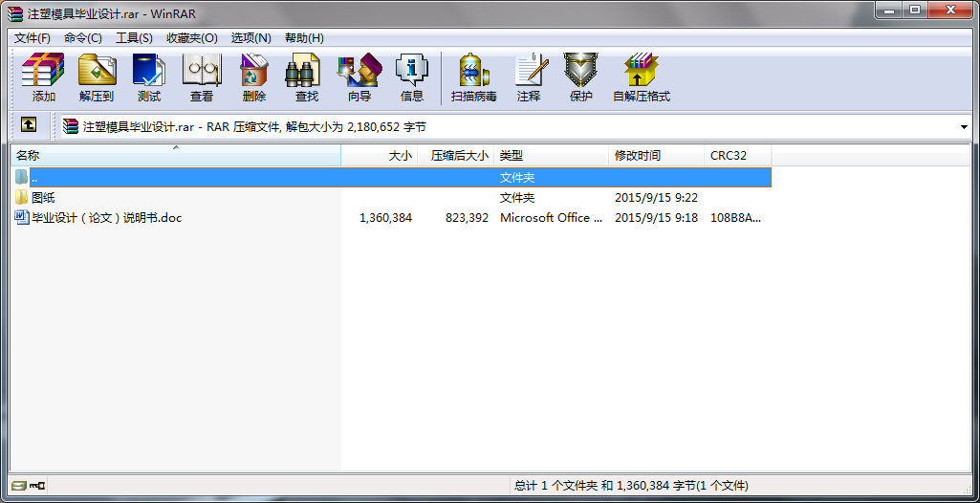Sort by the CRC32 column header
This screenshot has height=503, width=980.
click(x=737, y=156)
